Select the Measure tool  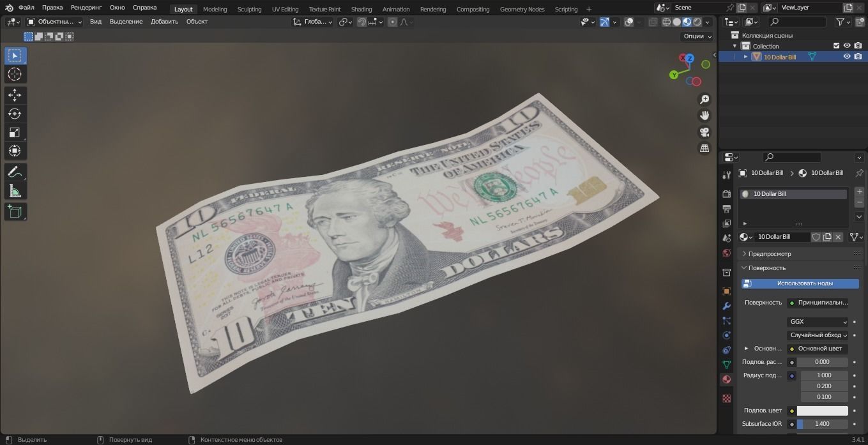tap(15, 190)
